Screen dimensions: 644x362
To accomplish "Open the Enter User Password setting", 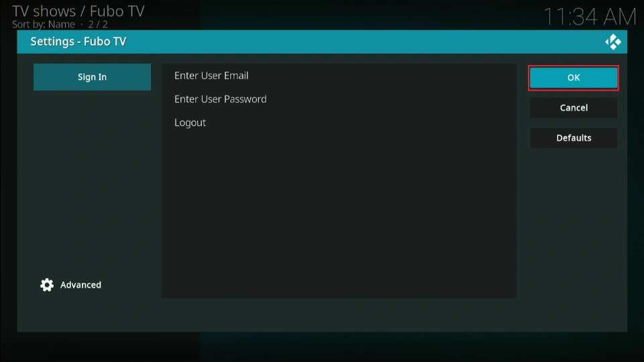I will click(x=220, y=99).
